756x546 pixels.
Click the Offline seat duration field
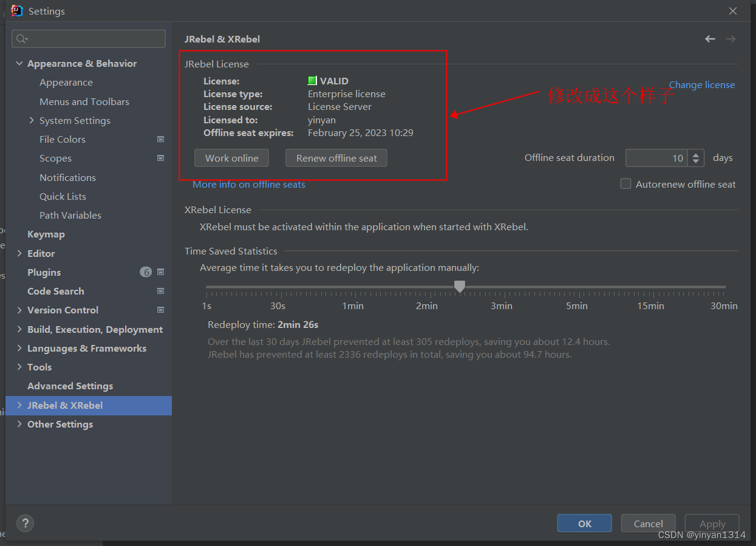point(657,158)
